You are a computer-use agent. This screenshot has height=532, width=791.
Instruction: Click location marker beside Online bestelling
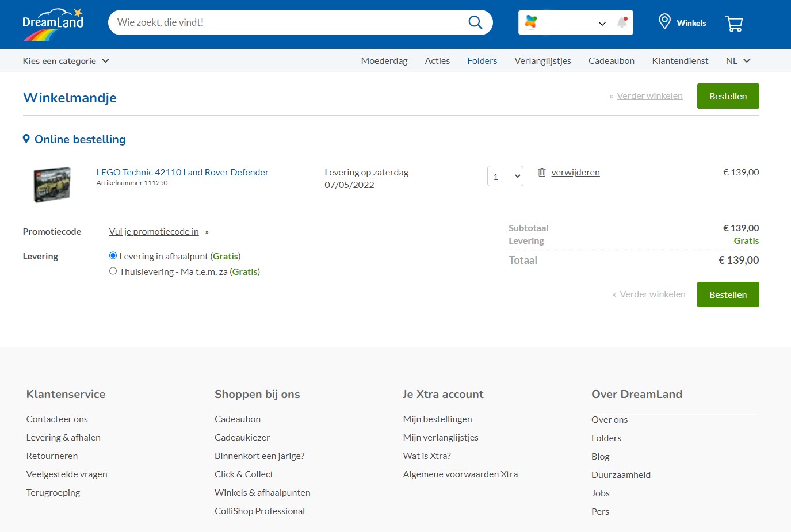(x=26, y=139)
